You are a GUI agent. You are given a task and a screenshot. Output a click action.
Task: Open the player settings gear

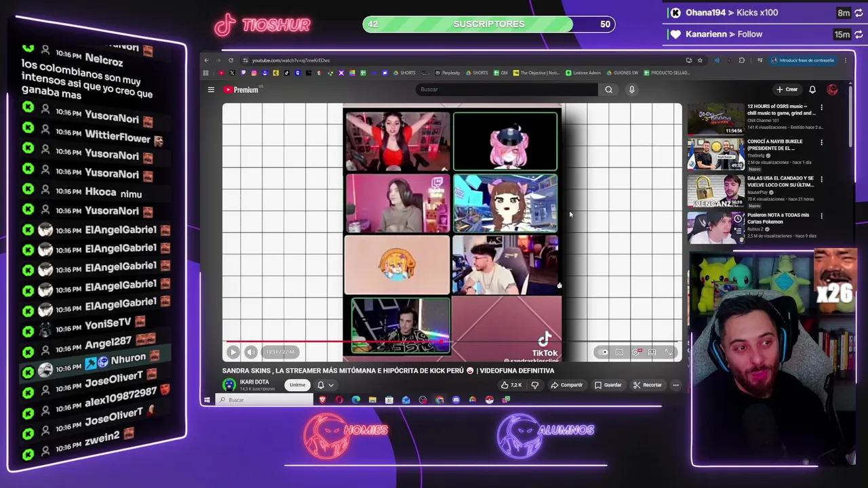coord(636,352)
